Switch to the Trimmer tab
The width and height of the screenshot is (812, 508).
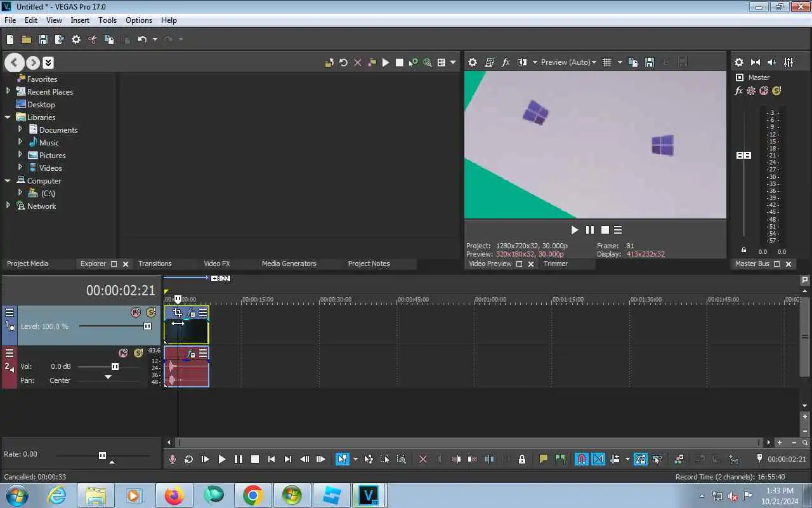(556, 264)
